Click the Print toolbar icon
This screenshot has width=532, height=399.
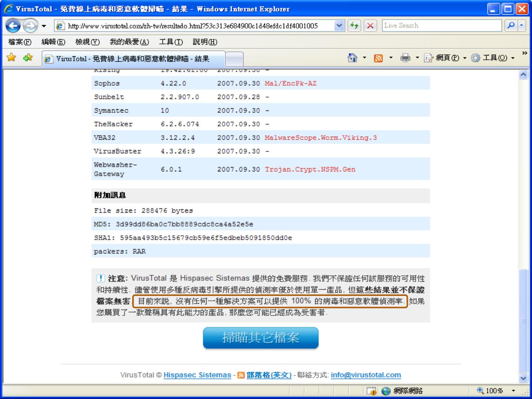click(x=405, y=58)
